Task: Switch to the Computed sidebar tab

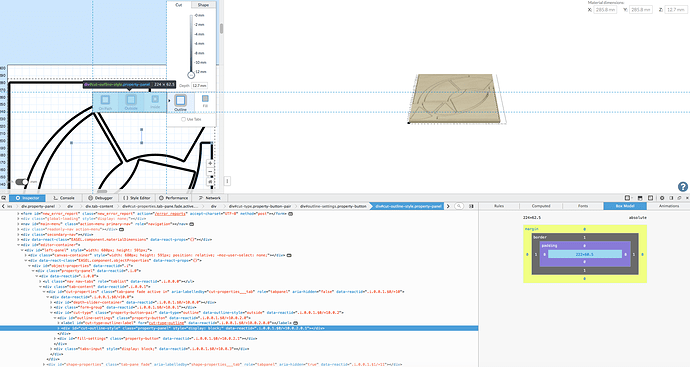Action: pos(541,206)
